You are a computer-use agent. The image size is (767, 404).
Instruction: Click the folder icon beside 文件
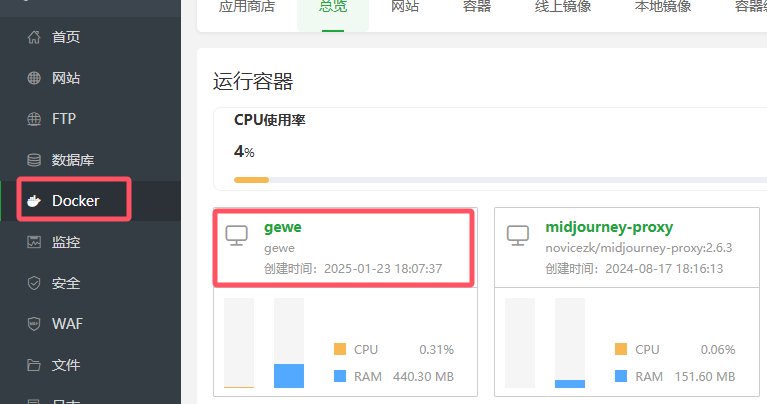click(x=34, y=365)
